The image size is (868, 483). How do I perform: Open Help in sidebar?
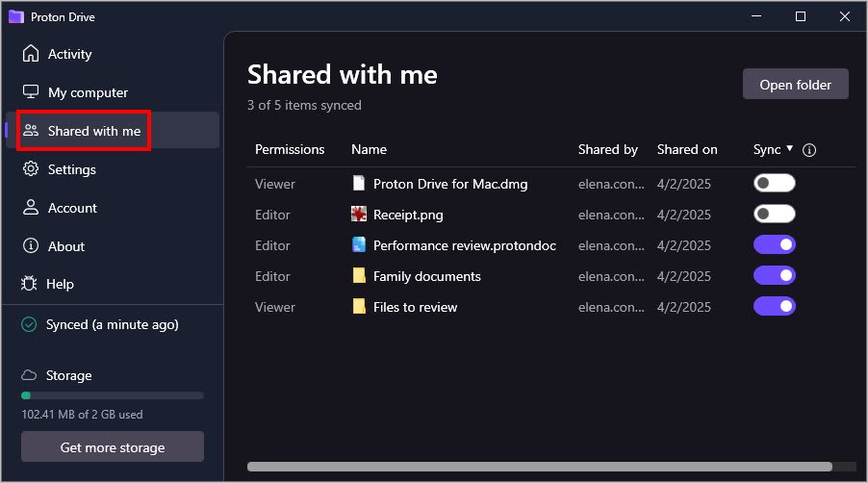[x=113, y=284]
